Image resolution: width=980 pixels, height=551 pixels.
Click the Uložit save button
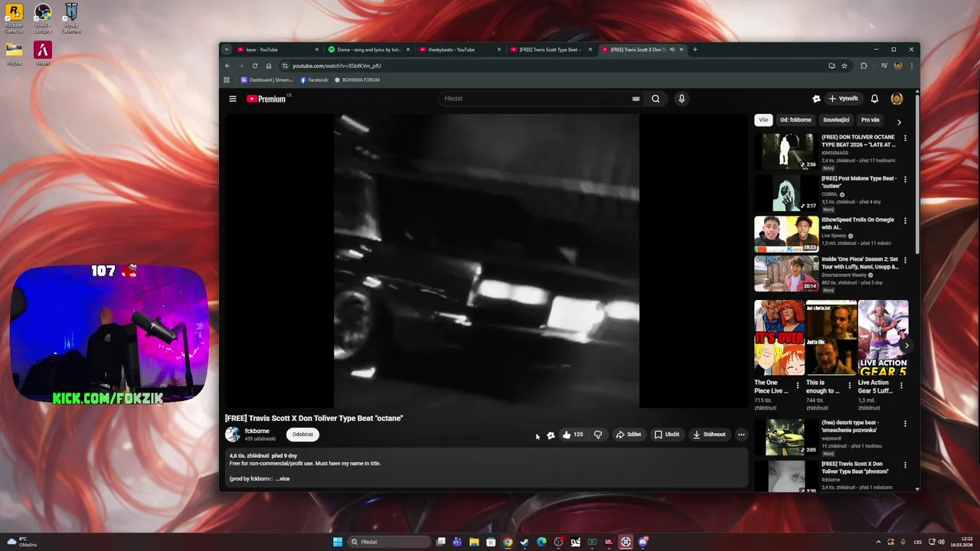click(666, 435)
